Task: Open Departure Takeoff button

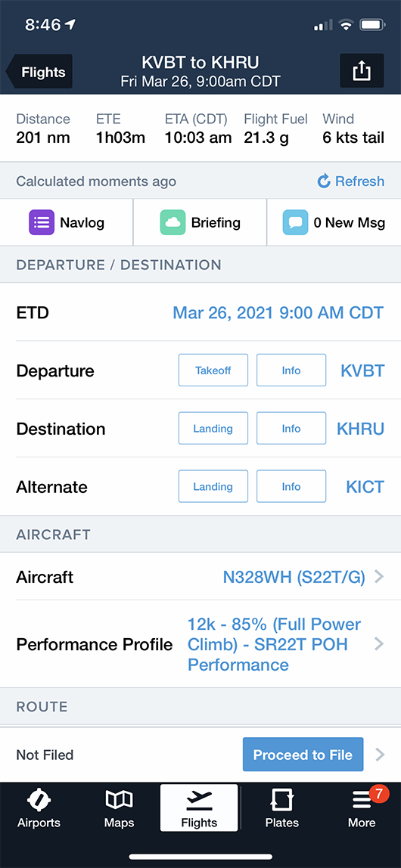Action: pyautogui.click(x=213, y=370)
